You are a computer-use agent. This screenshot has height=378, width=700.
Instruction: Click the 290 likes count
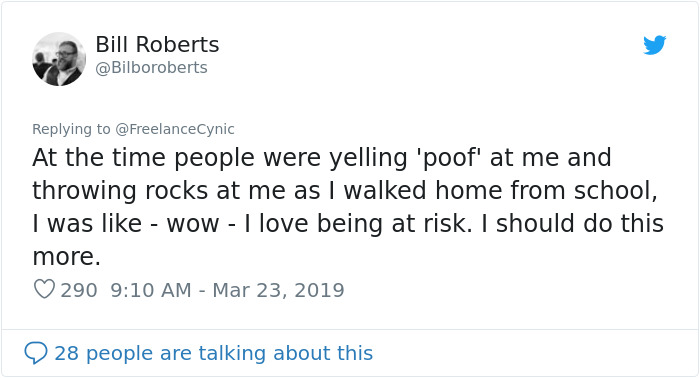tap(79, 290)
